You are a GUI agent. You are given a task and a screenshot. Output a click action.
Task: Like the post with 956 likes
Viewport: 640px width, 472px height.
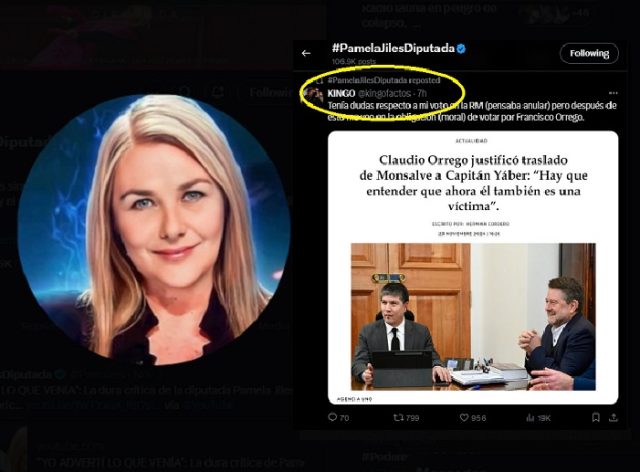pos(473,417)
